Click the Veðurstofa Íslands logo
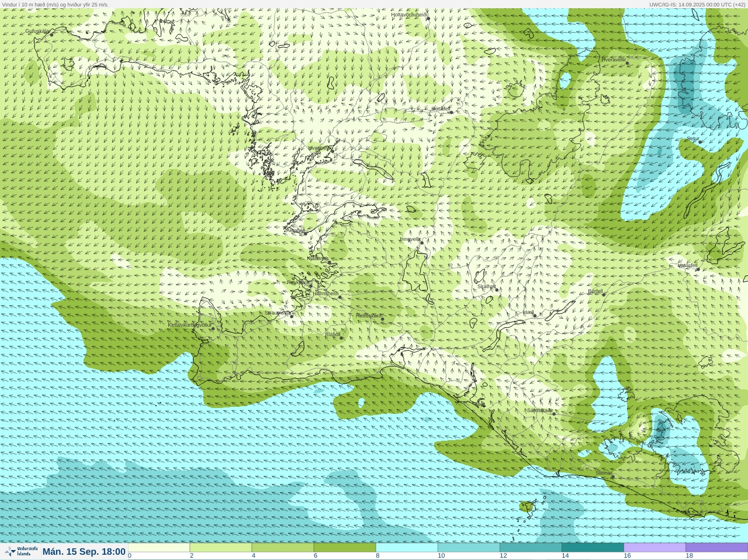This screenshot has height=560, width=748. pos(21,552)
